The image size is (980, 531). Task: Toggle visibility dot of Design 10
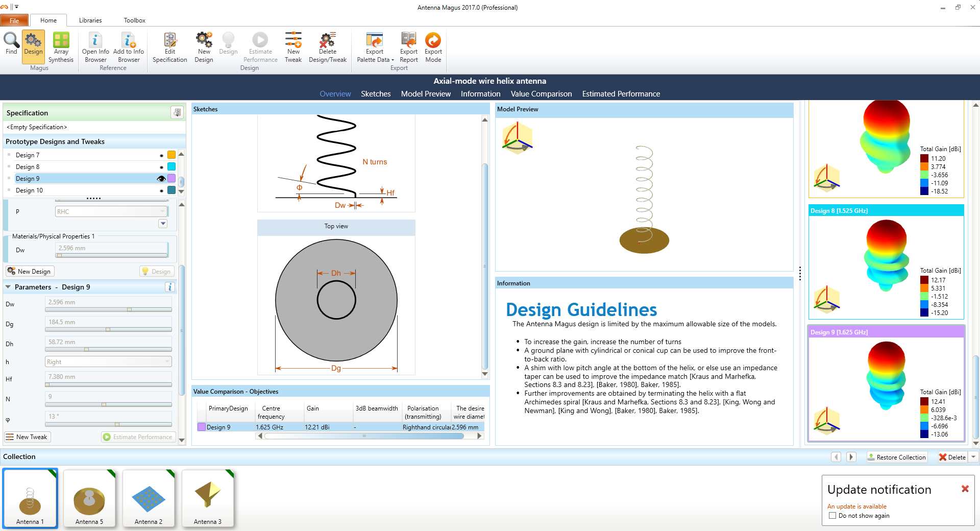pos(161,190)
